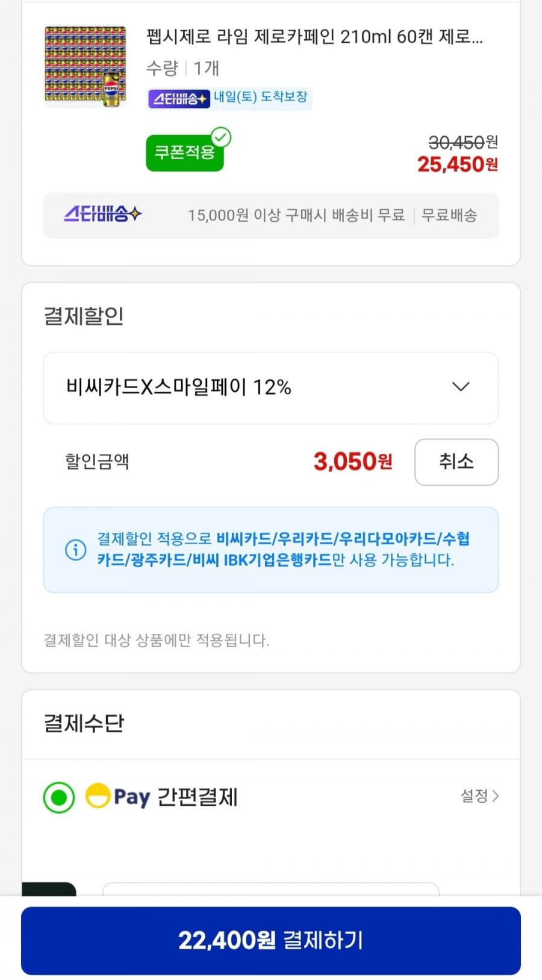Tap the Pepsi Zero Lime product thumbnail
Viewport: 542px width, 980px height.
pos(86,66)
